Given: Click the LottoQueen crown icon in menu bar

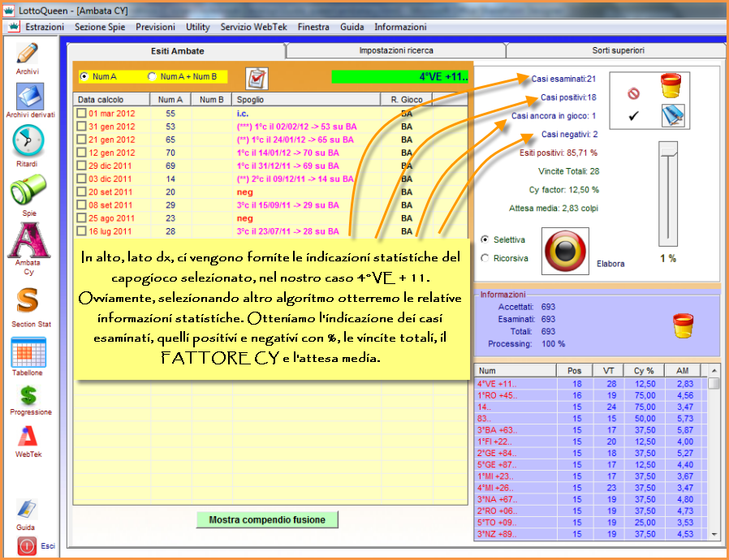Looking at the screenshot, I should pos(14,27).
